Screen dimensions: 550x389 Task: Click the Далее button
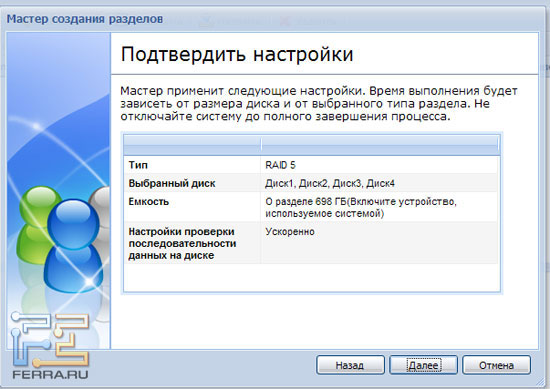423,365
